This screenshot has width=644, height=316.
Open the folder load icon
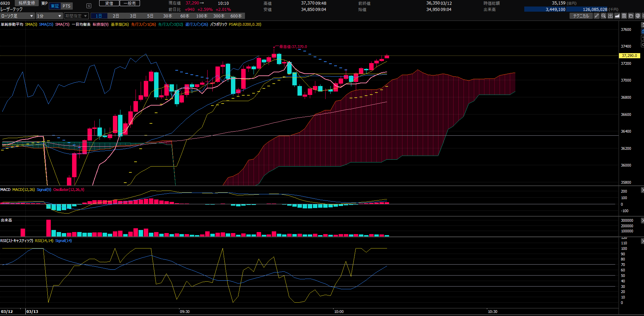point(631,16)
